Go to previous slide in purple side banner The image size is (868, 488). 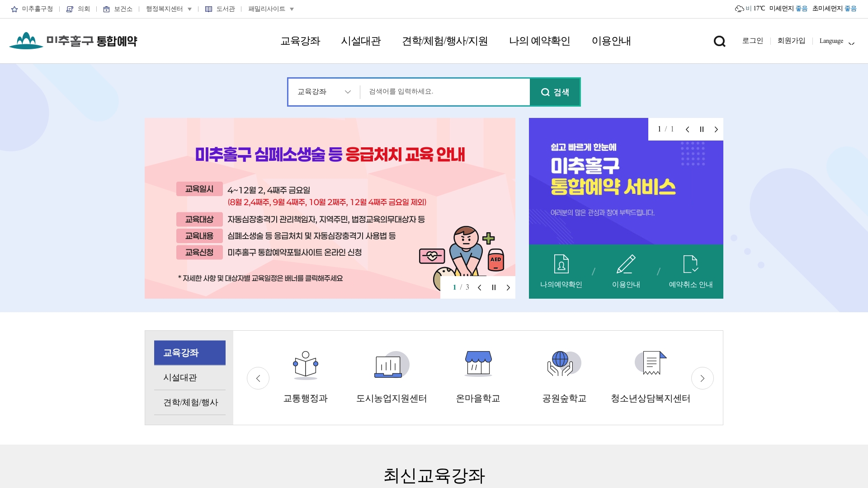pos(687,129)
